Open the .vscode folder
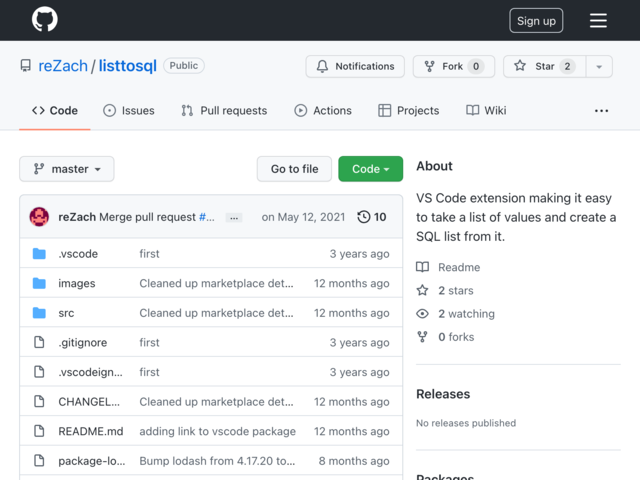 78,254
